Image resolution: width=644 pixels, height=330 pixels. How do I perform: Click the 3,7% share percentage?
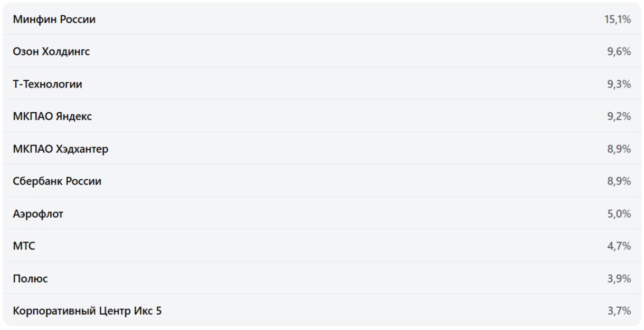point(619,311)
